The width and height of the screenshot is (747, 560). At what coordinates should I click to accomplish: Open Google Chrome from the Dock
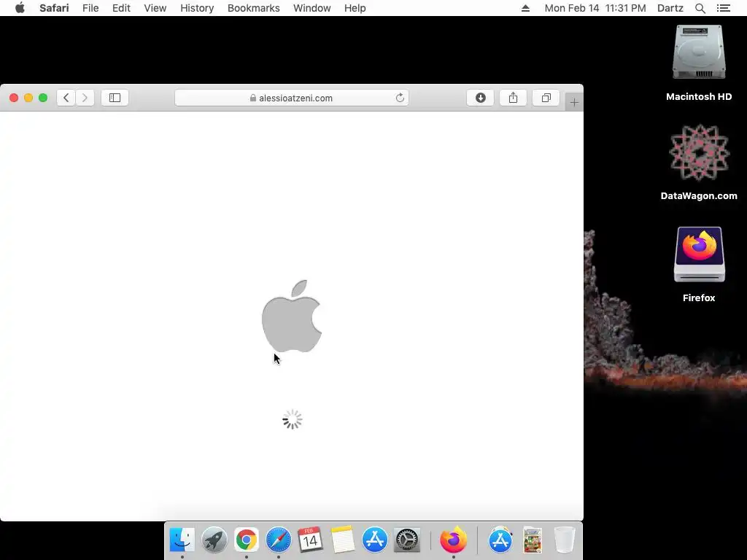coord(247,540)
